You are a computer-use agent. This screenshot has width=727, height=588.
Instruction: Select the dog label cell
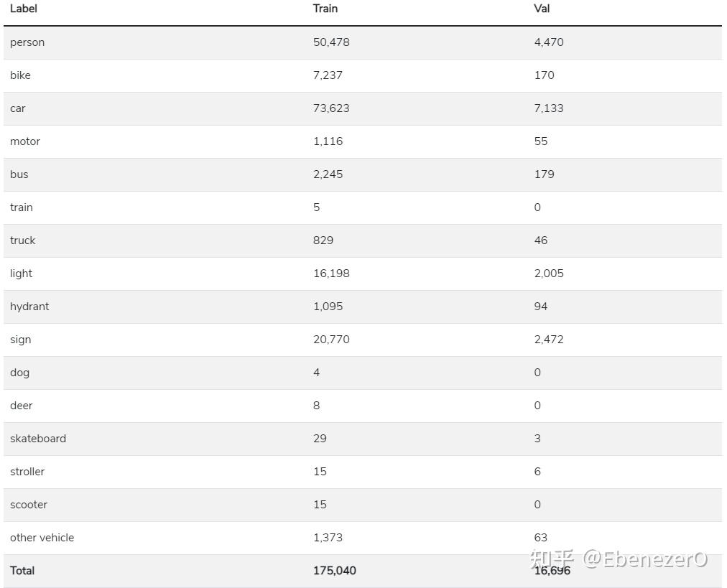[x=20, y=373]
